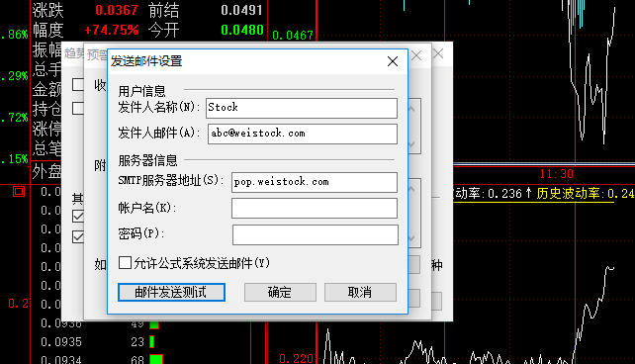Toggle the first checked box under 其
The height and width of the screenshot is (364, 635).
[78, 216]
